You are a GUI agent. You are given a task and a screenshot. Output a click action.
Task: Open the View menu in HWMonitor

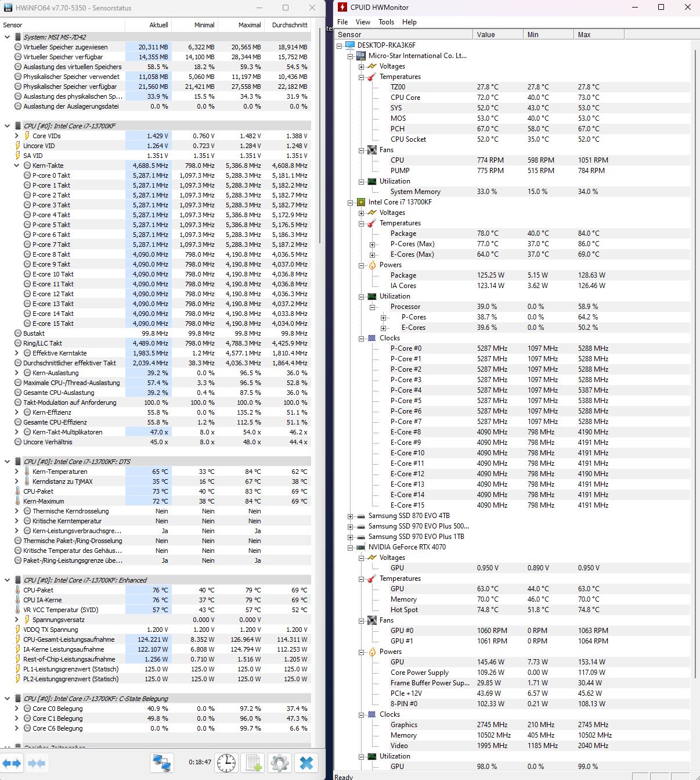tap(363, 22)
